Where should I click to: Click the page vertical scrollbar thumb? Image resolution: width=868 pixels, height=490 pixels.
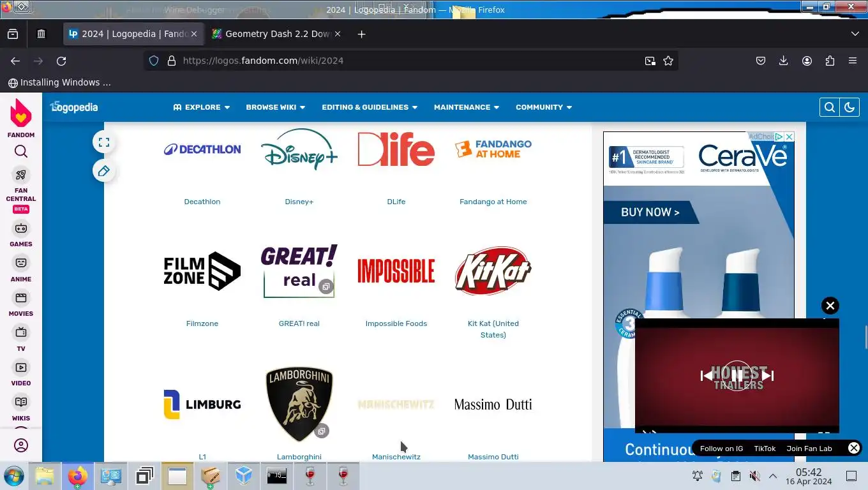click(x=866, y=337)
